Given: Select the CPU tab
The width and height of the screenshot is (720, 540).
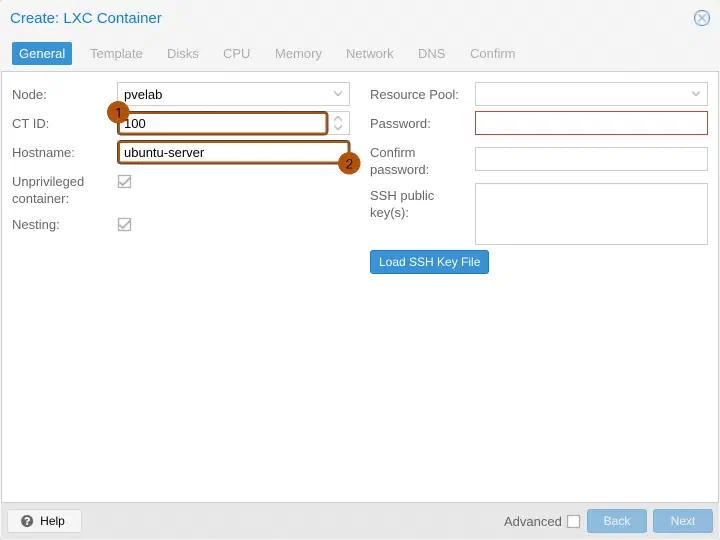Looking at the screenshot, I should [x=236, y=53].
